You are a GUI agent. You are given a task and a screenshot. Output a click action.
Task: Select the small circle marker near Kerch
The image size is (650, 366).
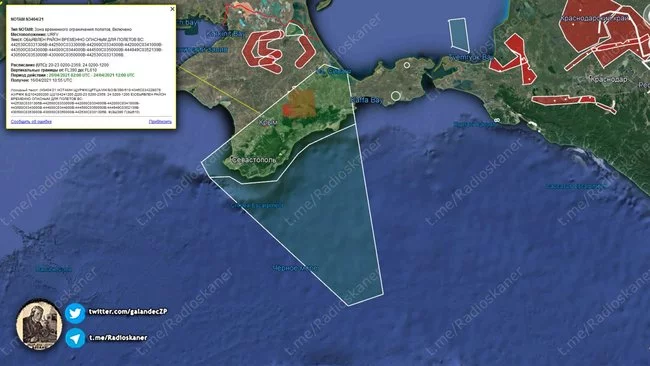[x=407, y=65]
